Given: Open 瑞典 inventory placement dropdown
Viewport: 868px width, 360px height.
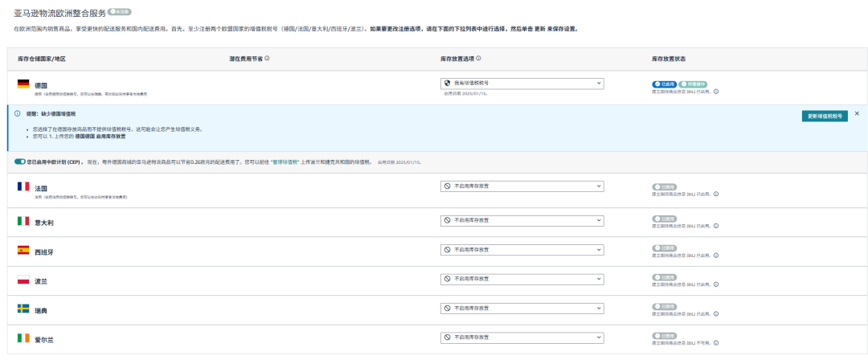Looking at the screenshot, I should click(522, 308).
